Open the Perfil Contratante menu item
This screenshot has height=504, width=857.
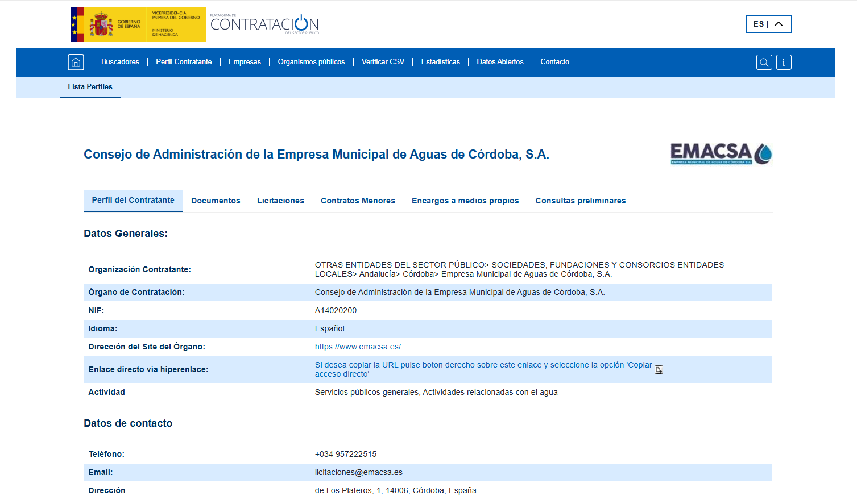(184, 62)
